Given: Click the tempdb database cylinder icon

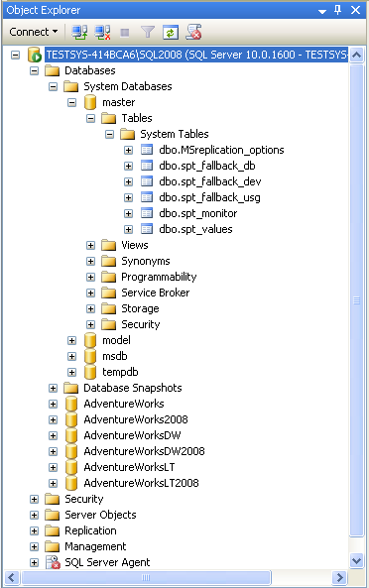Looking at the screenshot, I should pos(90,372).
